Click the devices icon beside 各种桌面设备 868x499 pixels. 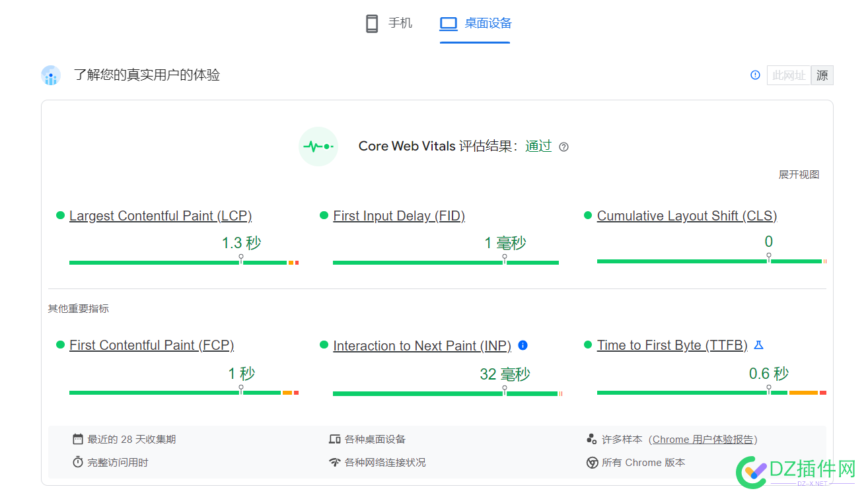point(335,440)
